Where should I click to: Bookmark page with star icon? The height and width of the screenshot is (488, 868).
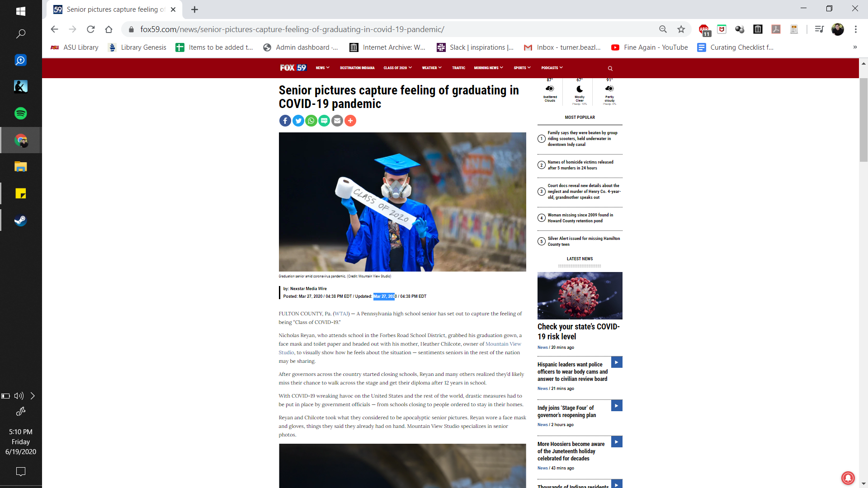coord(681,29)
